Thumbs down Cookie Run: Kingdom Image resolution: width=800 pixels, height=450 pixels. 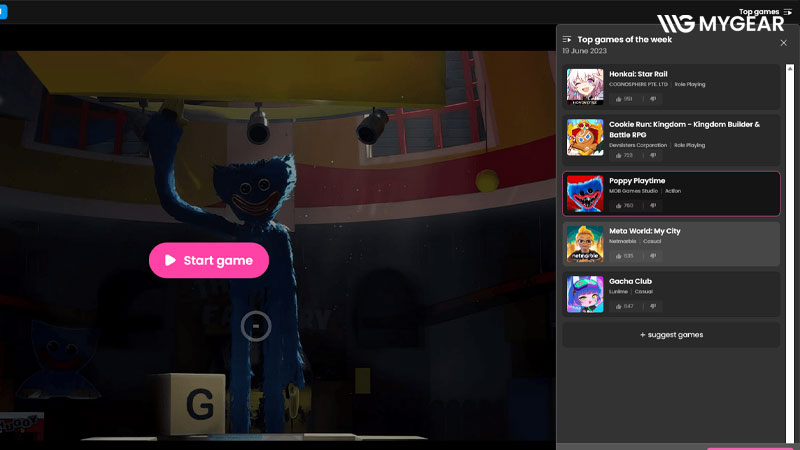(653, 156)
